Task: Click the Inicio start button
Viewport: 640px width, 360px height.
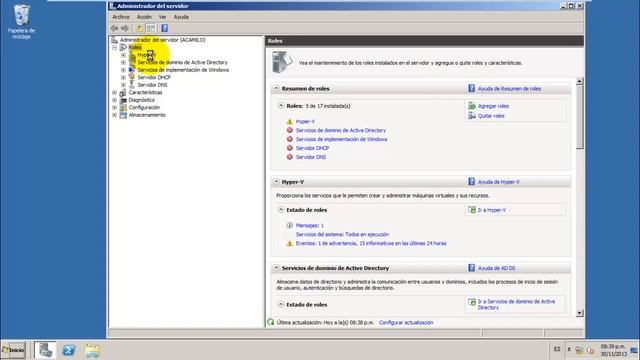Action: coord(13,350)
